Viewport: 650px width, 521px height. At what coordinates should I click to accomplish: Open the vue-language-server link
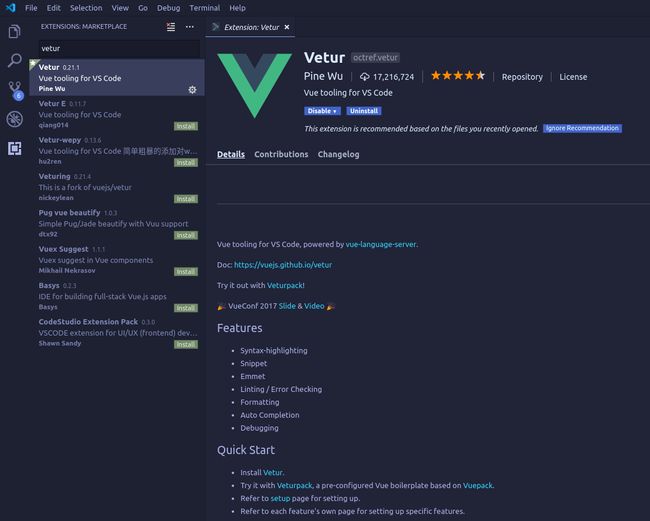381,244
